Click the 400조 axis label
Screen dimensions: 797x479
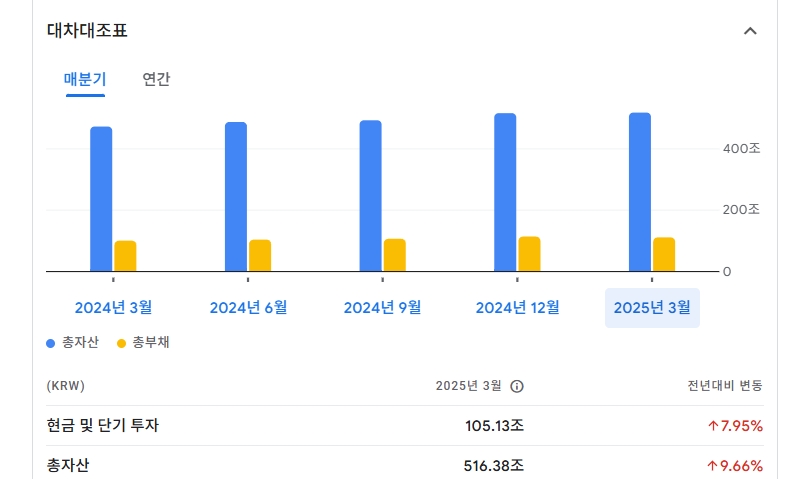point(741,148)
